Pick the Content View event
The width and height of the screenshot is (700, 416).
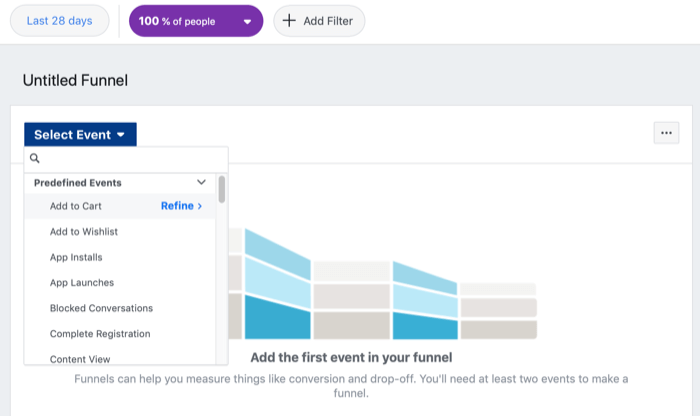pos(80,358)
